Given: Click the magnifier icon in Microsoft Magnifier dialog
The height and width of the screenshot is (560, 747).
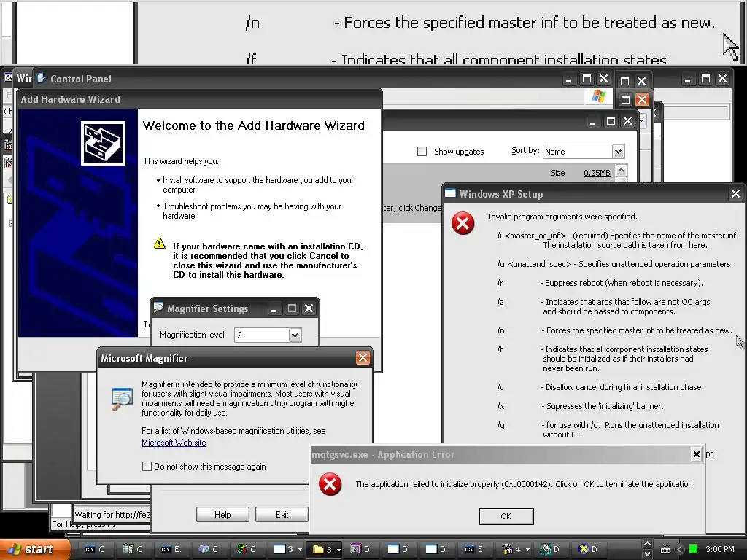Looking at the screenshot, I should coord(122,399).
